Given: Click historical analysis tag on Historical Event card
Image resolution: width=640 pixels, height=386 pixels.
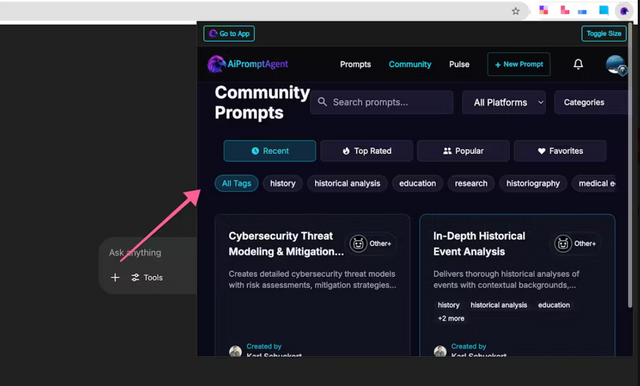Looking at the screenshot, I should pyautogui.click(x=498, y=305).
